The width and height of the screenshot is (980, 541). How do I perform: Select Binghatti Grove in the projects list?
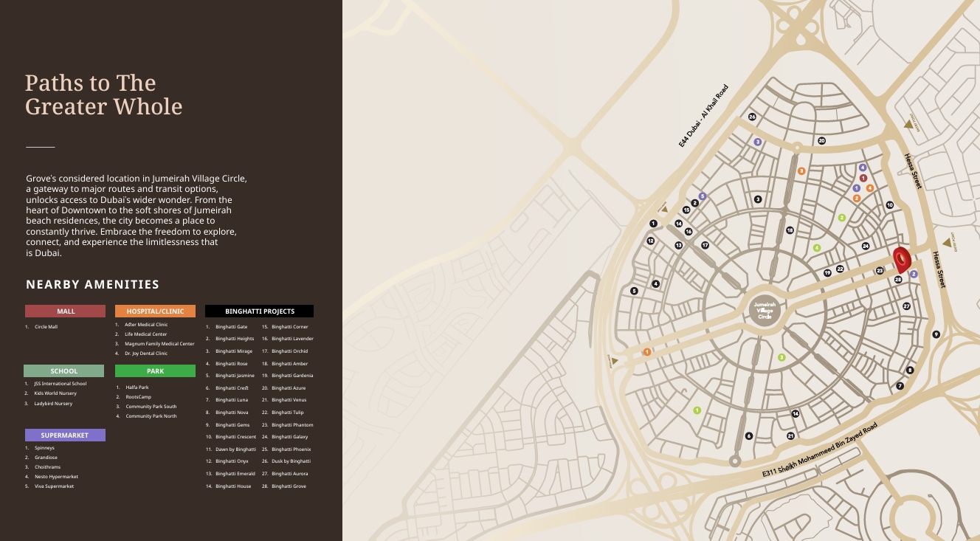click(289, 486)
